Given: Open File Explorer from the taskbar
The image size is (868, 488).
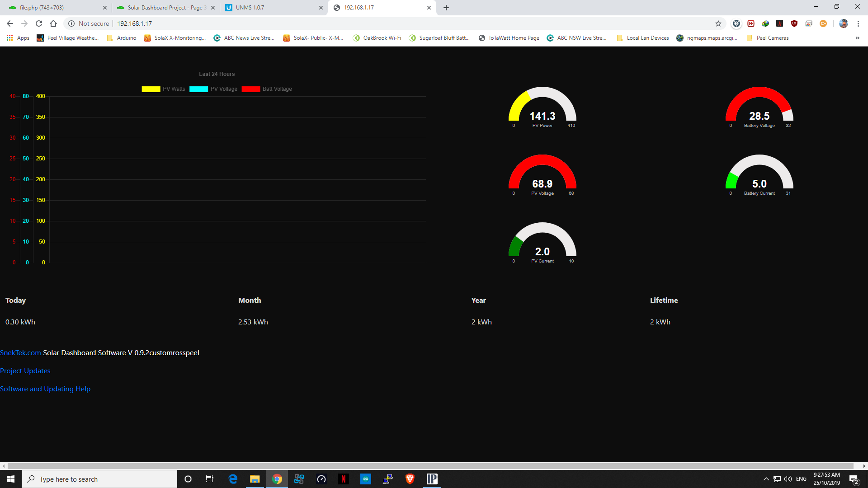Looking at the screenshot, I should [255, 479].
